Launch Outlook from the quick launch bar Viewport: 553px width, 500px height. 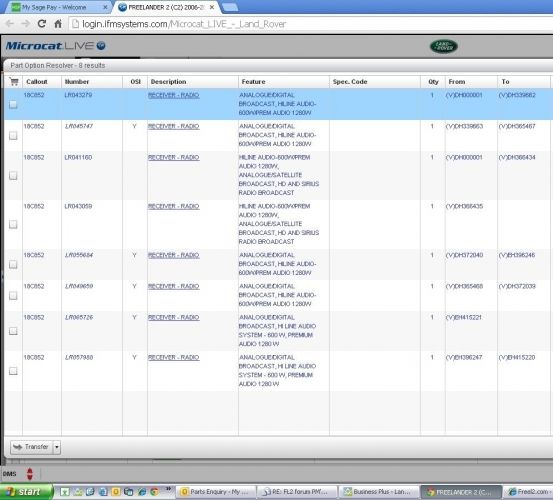coord(116,492)
